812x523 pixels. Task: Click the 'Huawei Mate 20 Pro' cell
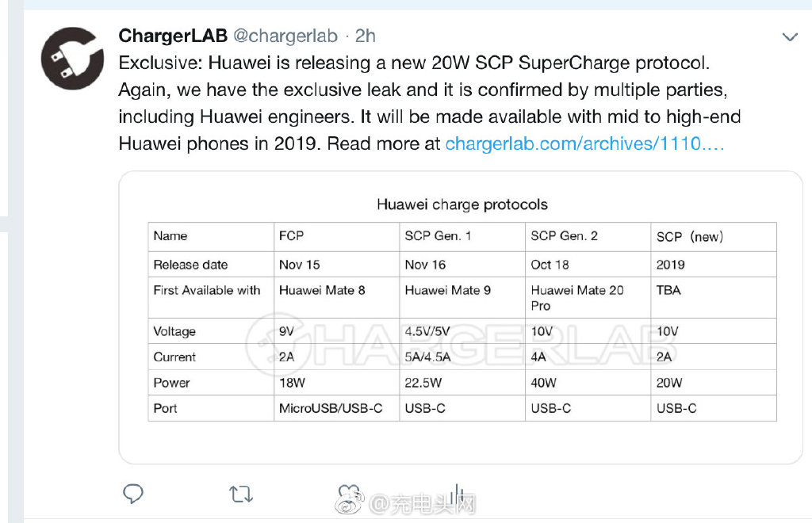(x=577, y=297)
